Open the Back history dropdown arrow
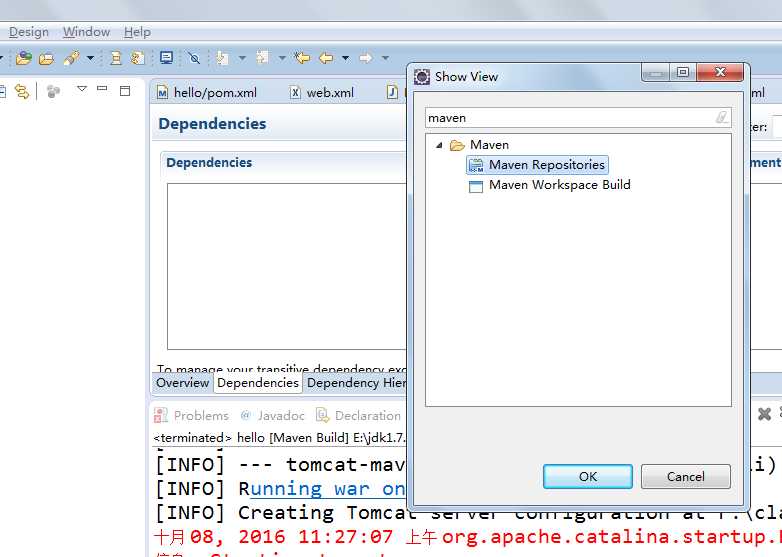 346,58
